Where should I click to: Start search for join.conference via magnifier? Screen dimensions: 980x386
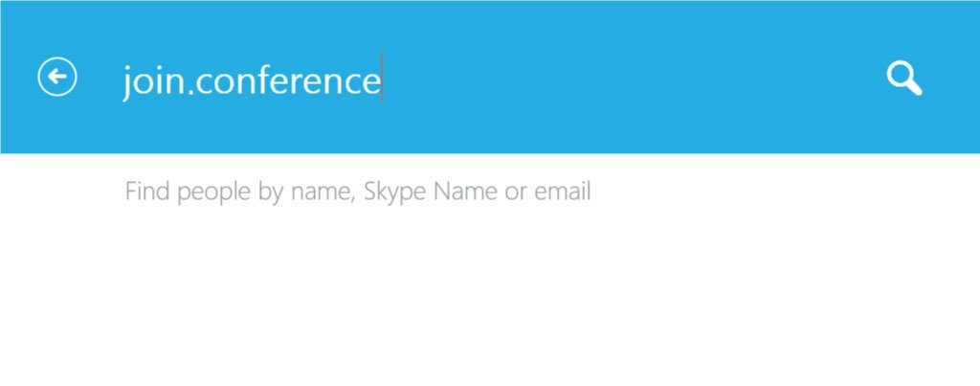tap(903, 79)
